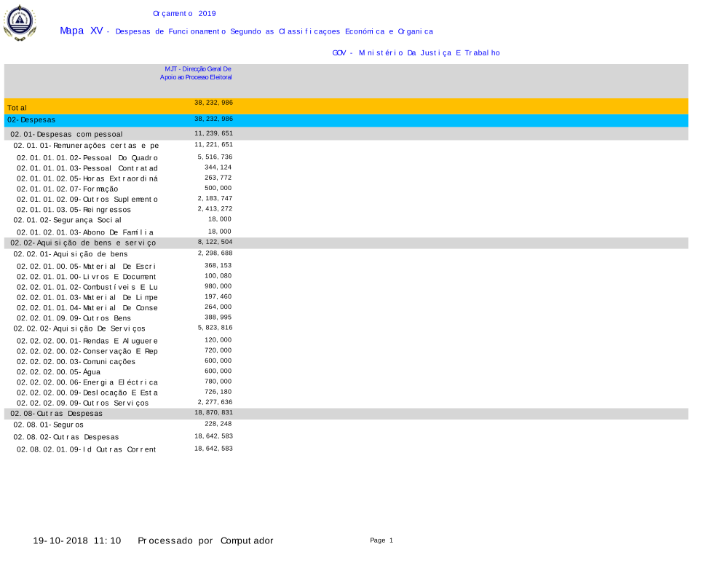Select the blue '02-Despesas' row label
728x563 pixels.
click(x=31, y=119)
